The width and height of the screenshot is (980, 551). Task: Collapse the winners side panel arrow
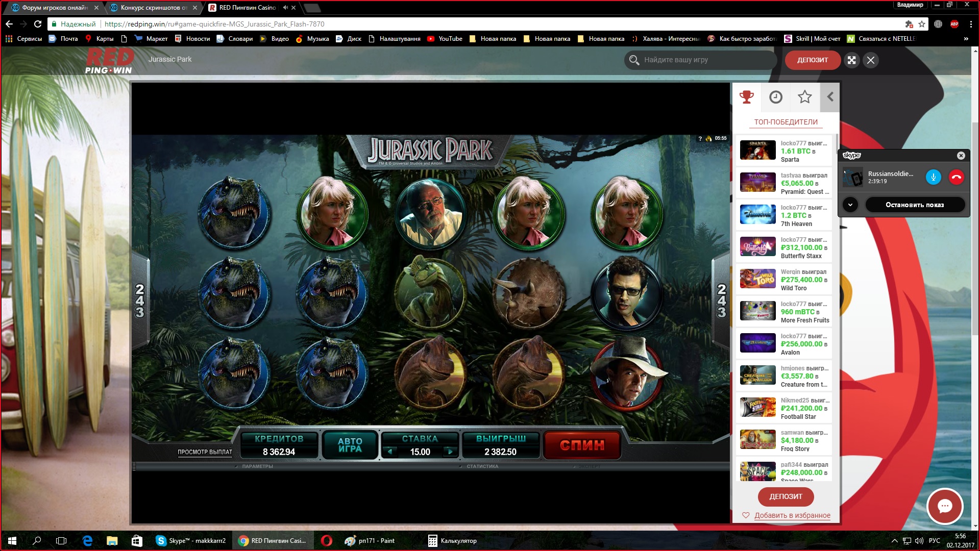[x=830, y=97]
